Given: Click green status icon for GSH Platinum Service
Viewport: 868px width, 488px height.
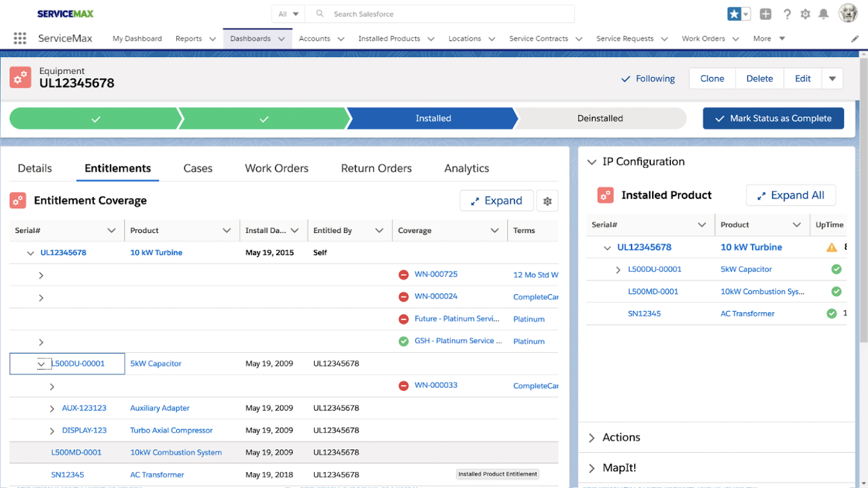Looking at the screenshot, I should click(x=404, y=341).
